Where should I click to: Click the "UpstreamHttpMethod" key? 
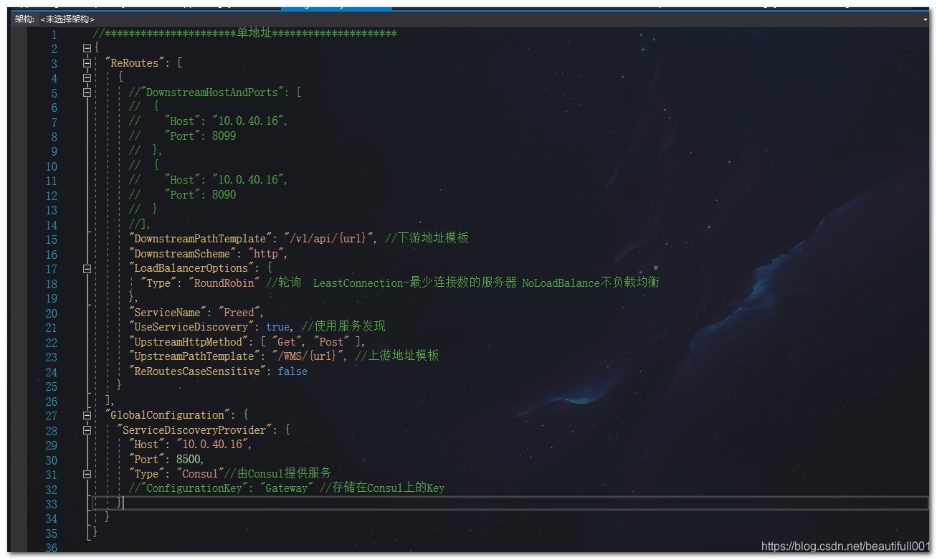[x=188, y=342]
